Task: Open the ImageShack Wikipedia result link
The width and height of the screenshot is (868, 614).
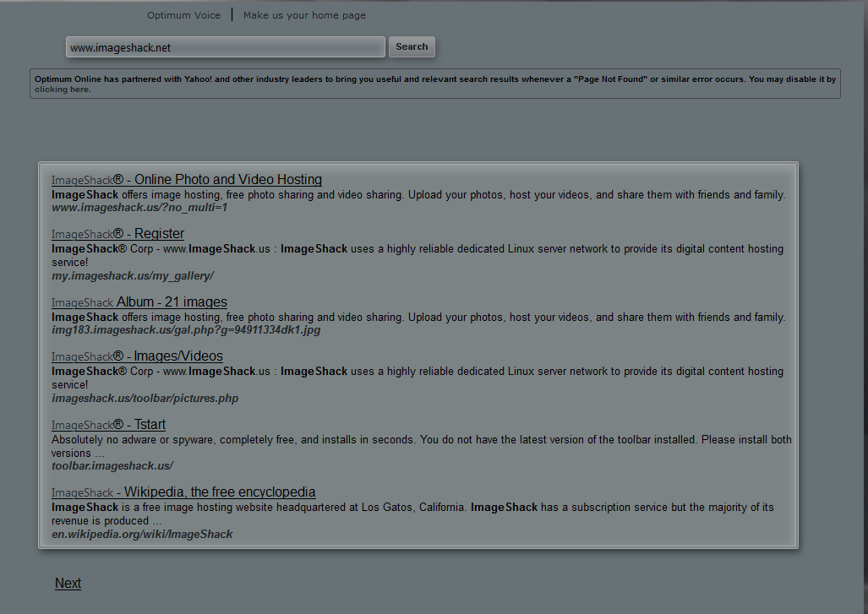Action: [183, 492]
